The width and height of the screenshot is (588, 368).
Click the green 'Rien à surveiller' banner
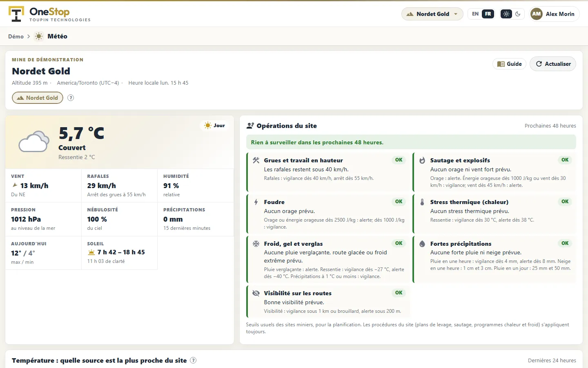411,142
